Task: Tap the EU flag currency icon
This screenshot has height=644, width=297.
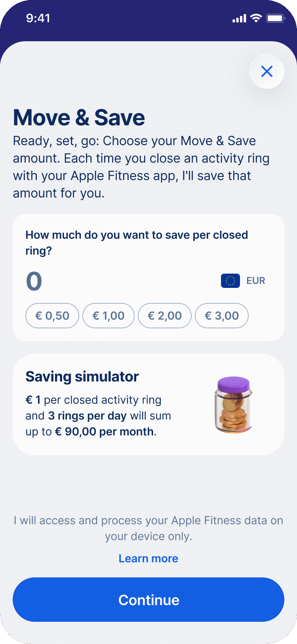Action: coord(230,281)
